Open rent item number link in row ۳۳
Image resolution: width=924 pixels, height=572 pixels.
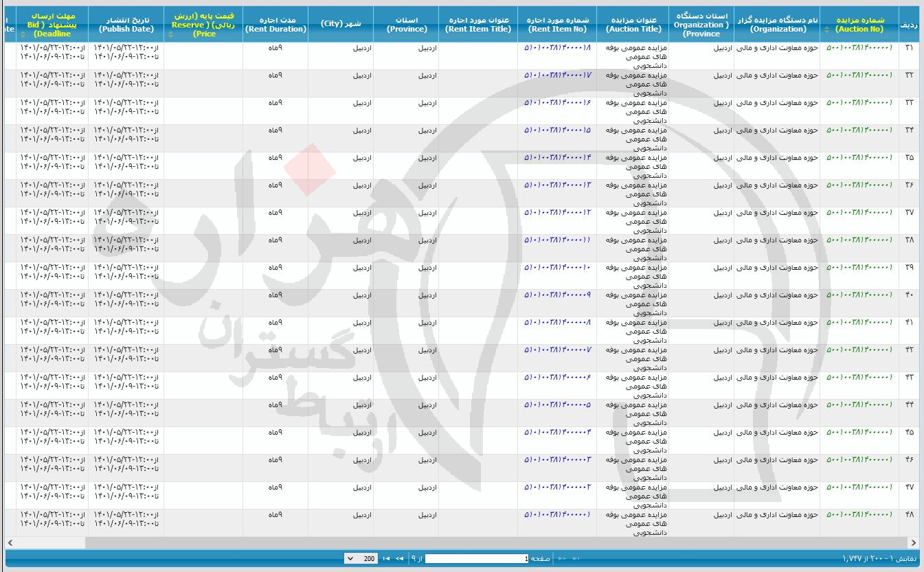[x=557, y=102]
